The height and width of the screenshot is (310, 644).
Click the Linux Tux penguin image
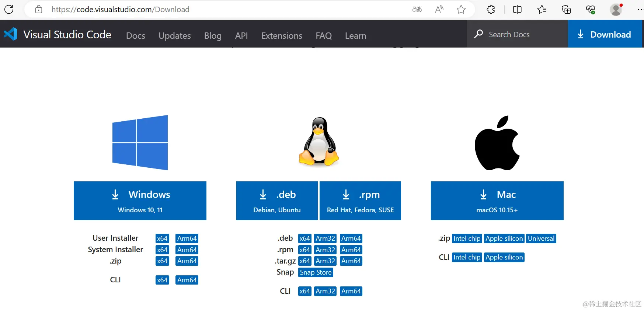click(x=319, y=142)
